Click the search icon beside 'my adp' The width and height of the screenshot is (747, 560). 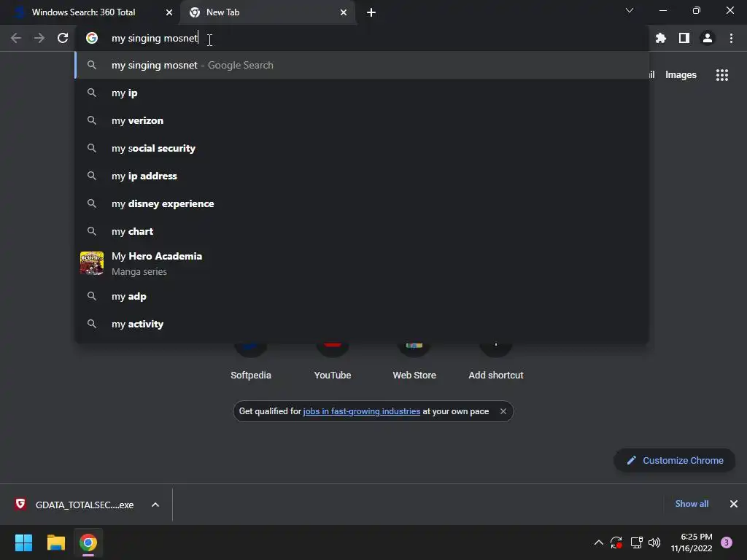point(92,296)
